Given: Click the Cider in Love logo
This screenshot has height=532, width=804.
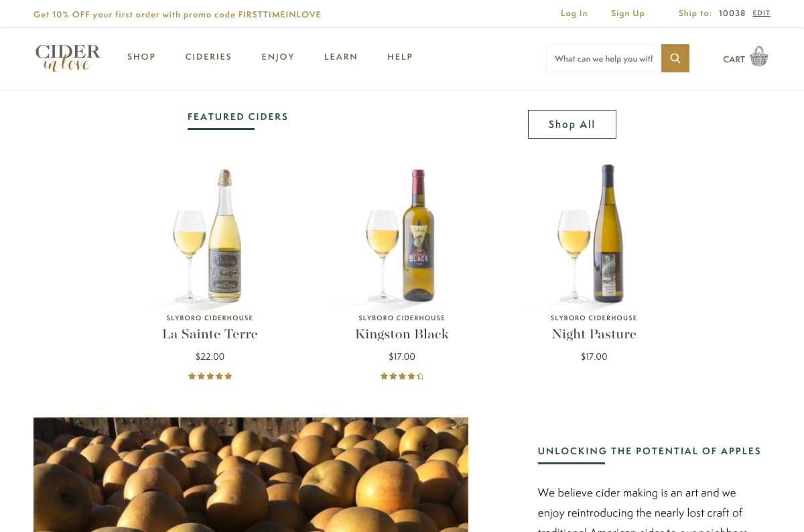Looking at the screenshot, I should [x=68, y=58].
